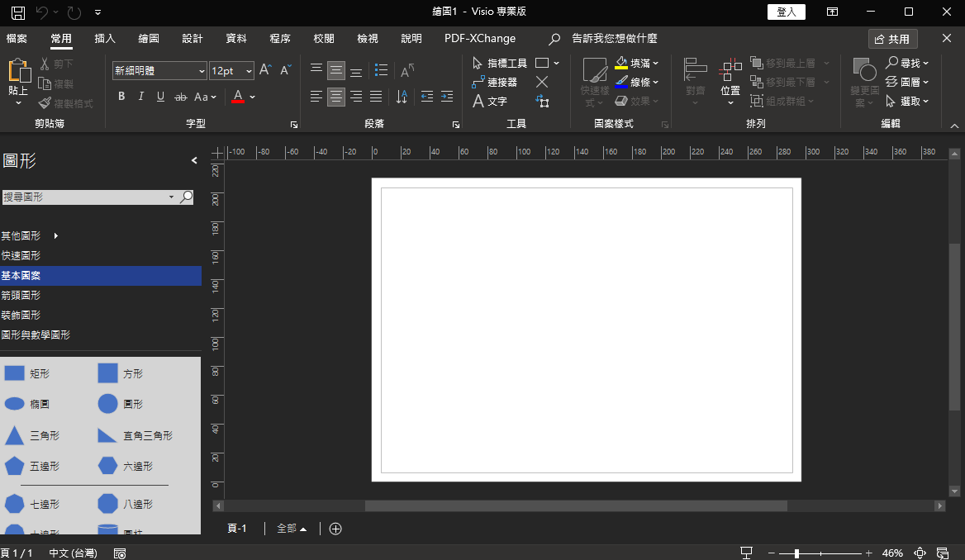Click fit page to window icon

tap(920, 553)
